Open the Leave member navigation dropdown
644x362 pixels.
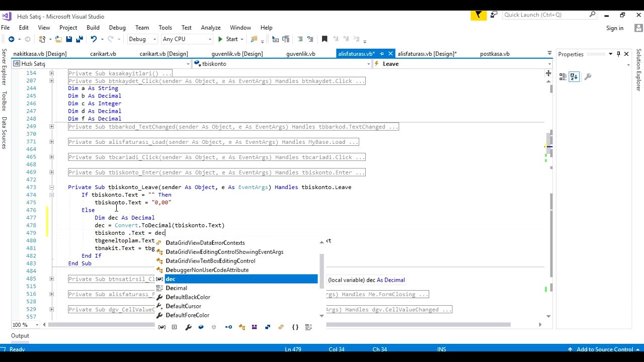[463, 64]
